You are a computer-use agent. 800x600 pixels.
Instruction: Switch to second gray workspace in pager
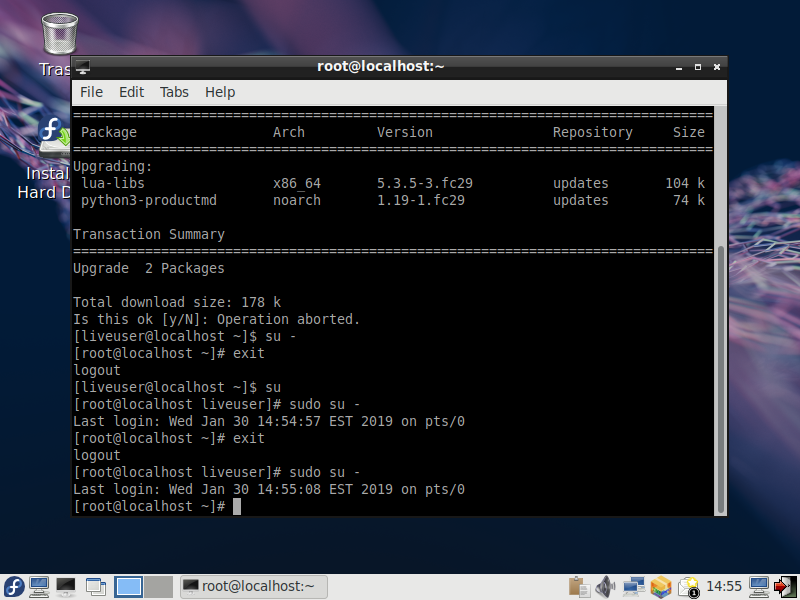click(158, 587)
